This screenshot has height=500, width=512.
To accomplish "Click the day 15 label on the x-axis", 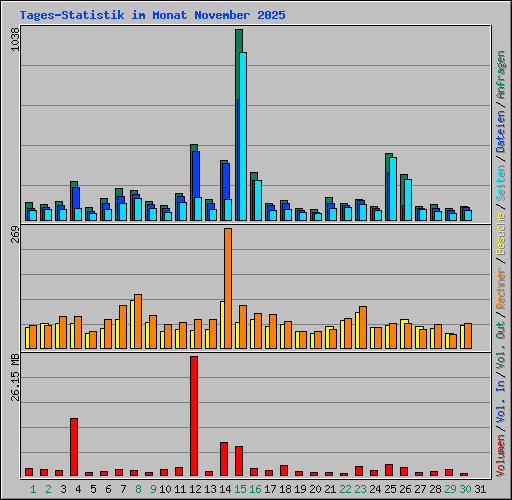I will [x=240, y=489].
